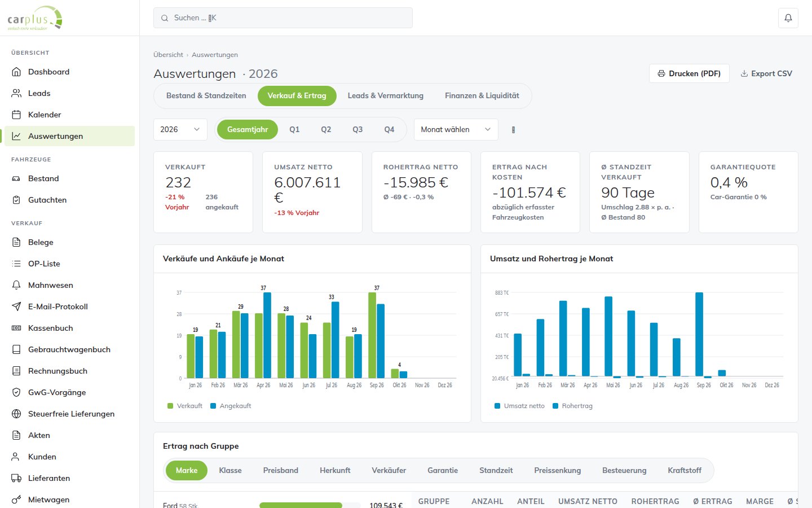812x508 pixels.
Task: Select the Q1 quarter toggle
Action: tap(294, 129)
